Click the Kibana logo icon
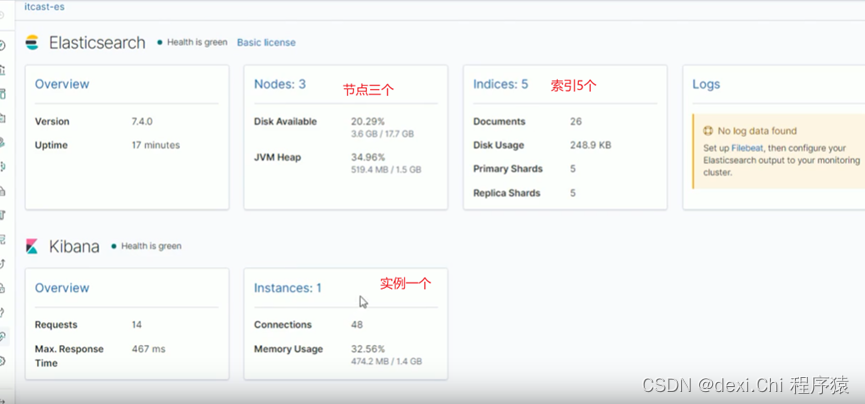 [33, 246]
